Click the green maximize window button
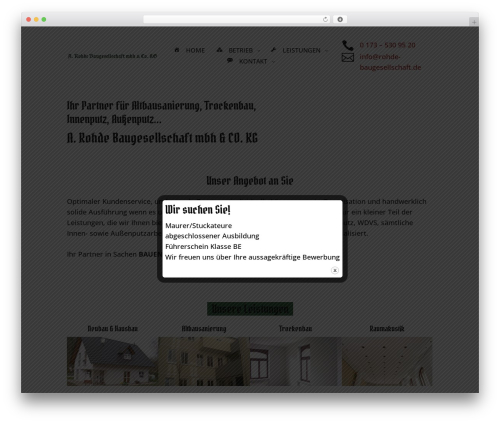 point(44,19)
